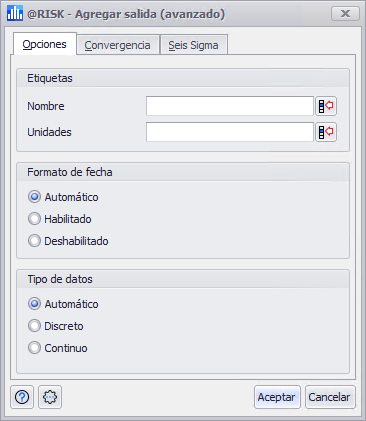The image size is (366, 421).
Task: Click the Aceptar button
Action: pos(277,397)
